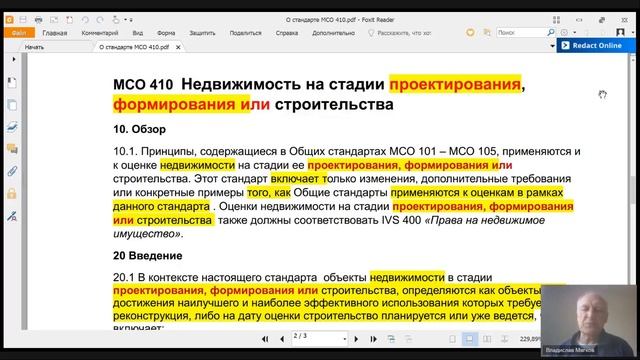Switch to the Главная ribbon tab
The image size is (640, 360).
55,33
